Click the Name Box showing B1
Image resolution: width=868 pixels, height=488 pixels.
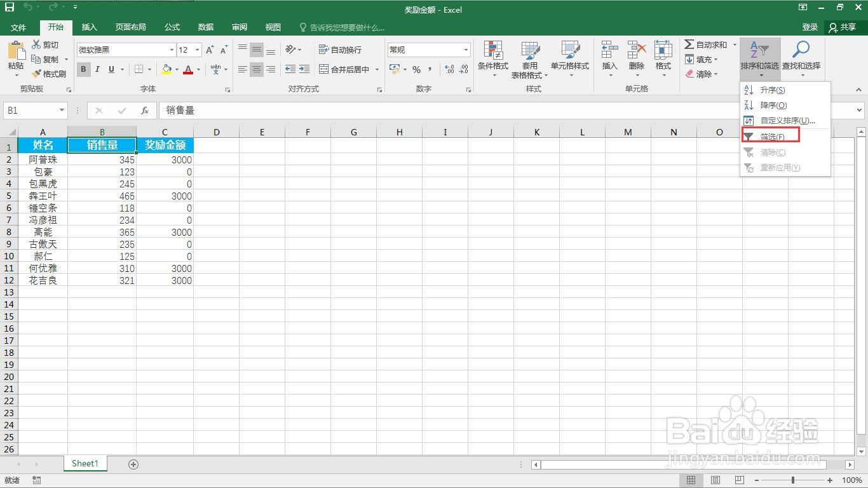tap(36, 111)
